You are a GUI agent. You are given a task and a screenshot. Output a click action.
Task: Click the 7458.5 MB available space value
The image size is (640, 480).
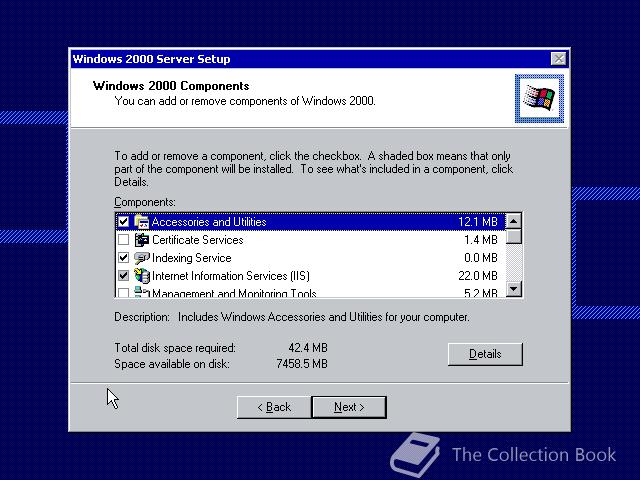(x=302, y=364)
